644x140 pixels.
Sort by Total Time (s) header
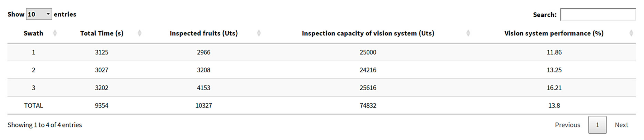click(101, 33)
